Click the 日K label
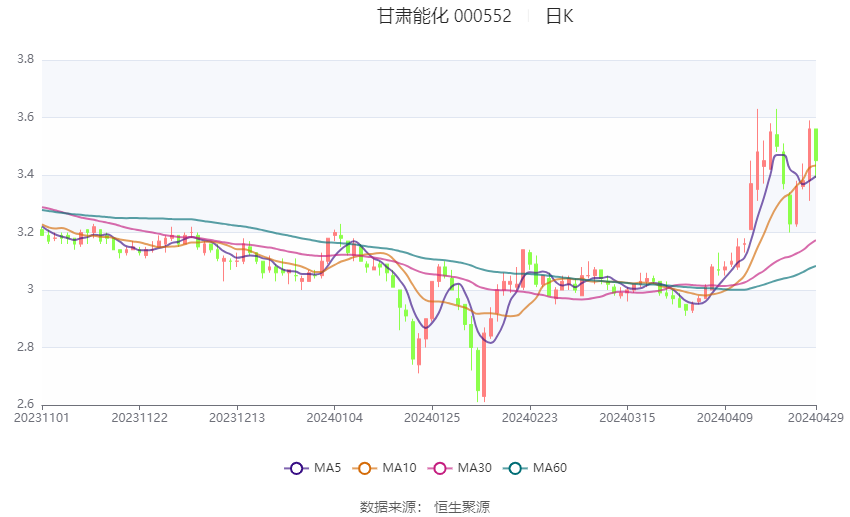 pyautogui.click(x=559, y=16)
